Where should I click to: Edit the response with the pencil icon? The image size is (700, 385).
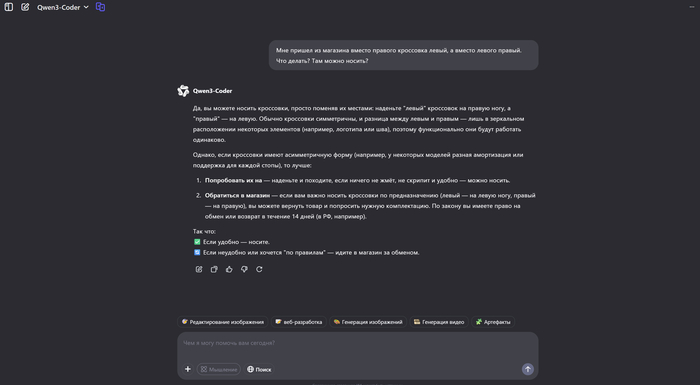[x=199, y=269]
